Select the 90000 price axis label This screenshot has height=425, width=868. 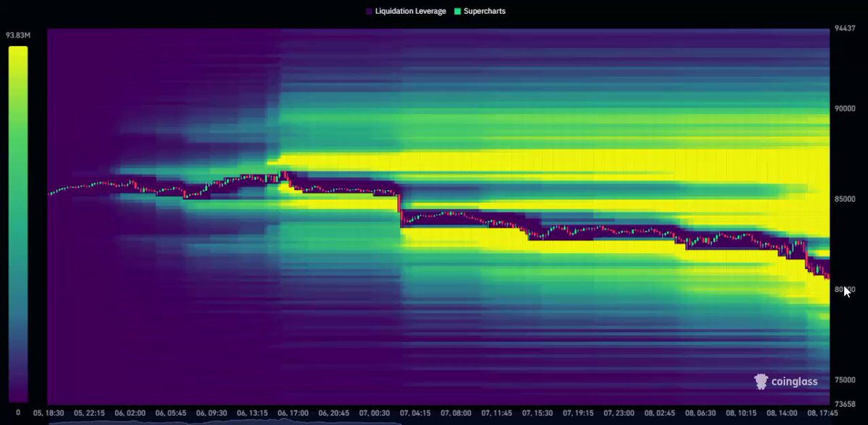pyautogui.click(x=844, y=108)
